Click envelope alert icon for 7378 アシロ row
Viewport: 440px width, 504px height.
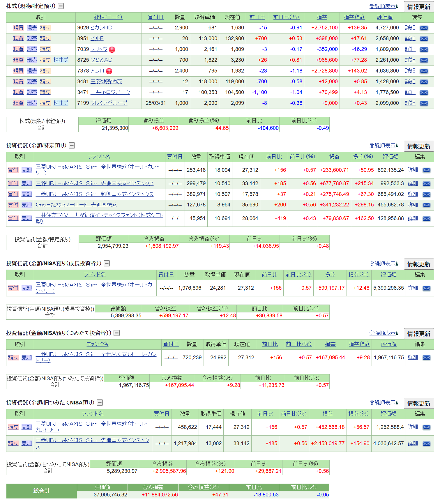[424, 71]
